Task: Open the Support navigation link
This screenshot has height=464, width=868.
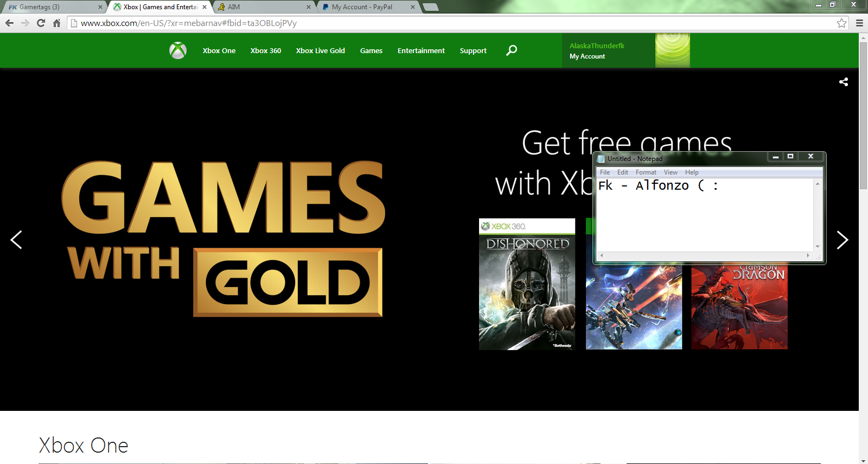Action: 473,50
